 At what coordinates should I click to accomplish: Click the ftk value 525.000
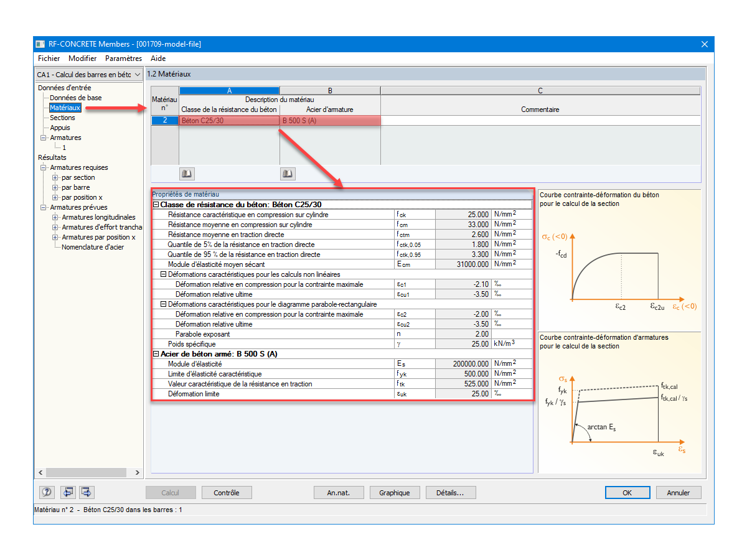pyautogui.click(x=464, y=383)
